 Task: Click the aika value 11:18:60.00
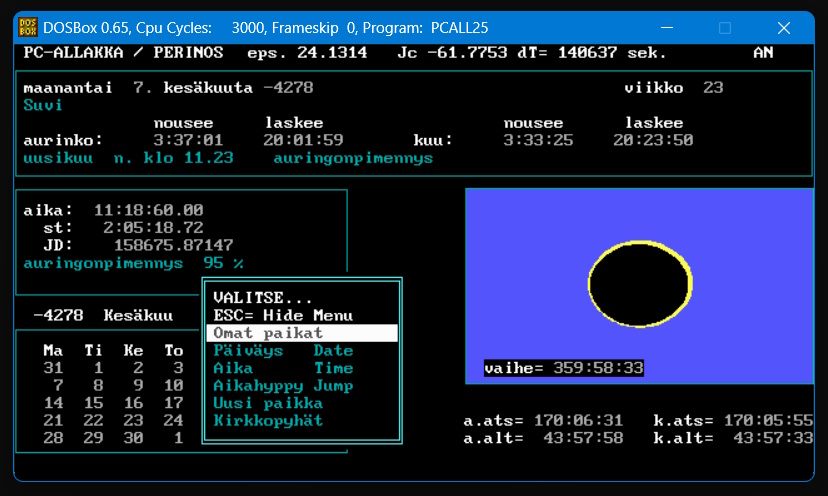point(148,210)
